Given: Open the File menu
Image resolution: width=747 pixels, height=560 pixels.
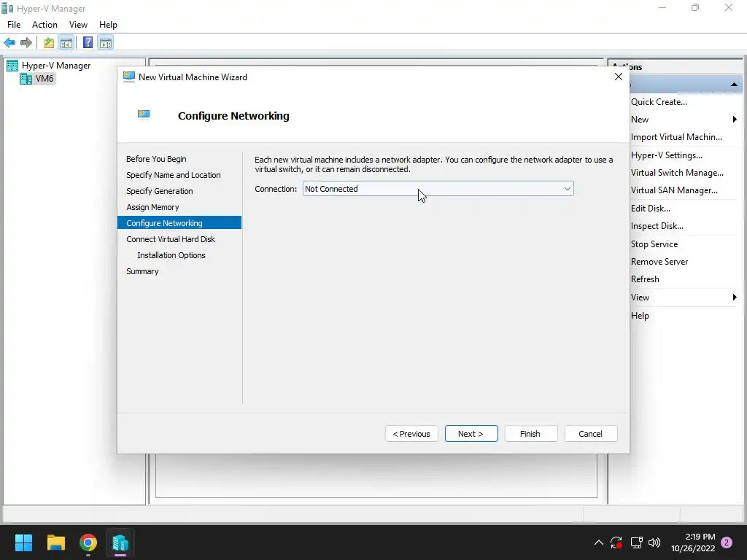Looking at the screenshot, I should (x=14, y=25).
